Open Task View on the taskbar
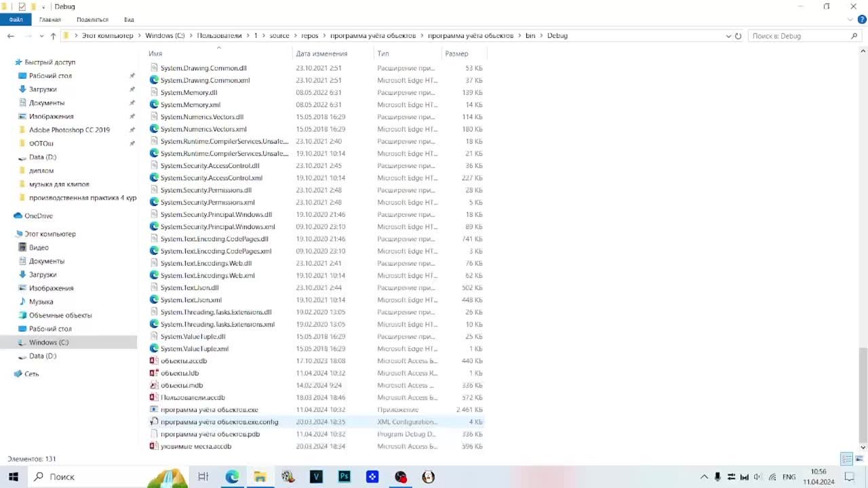Screen dimensions: 868x488 pyautogui.click(x=203, y=476)
